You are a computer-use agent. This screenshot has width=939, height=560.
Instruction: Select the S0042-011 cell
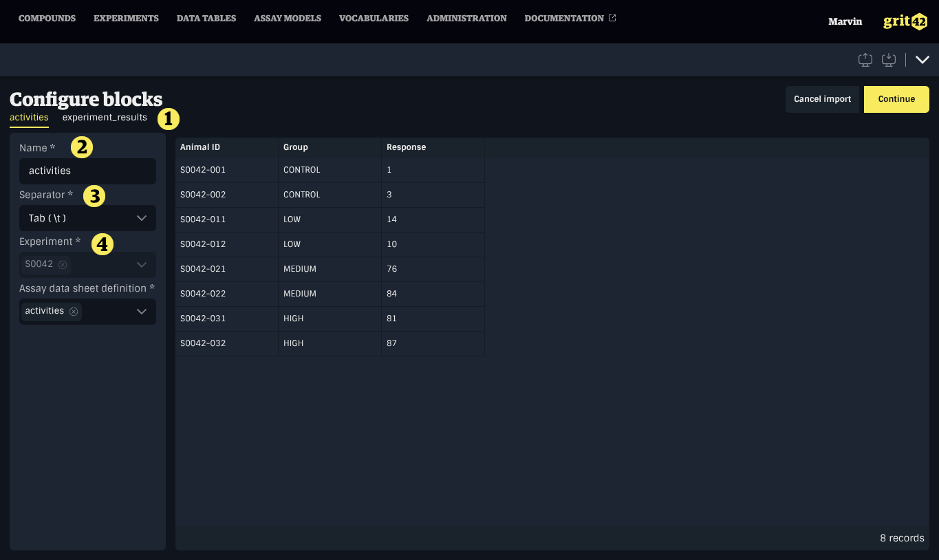coord(227,219)
